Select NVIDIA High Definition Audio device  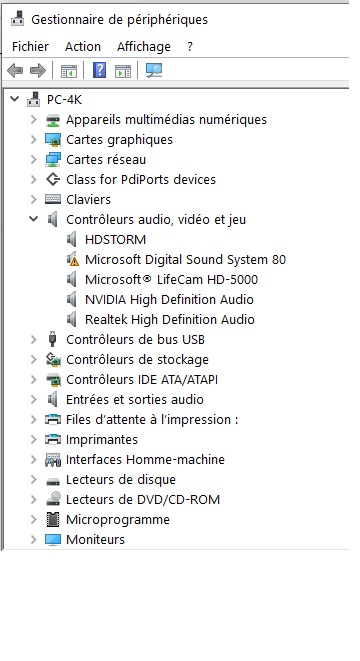click(x=169, y=299)
